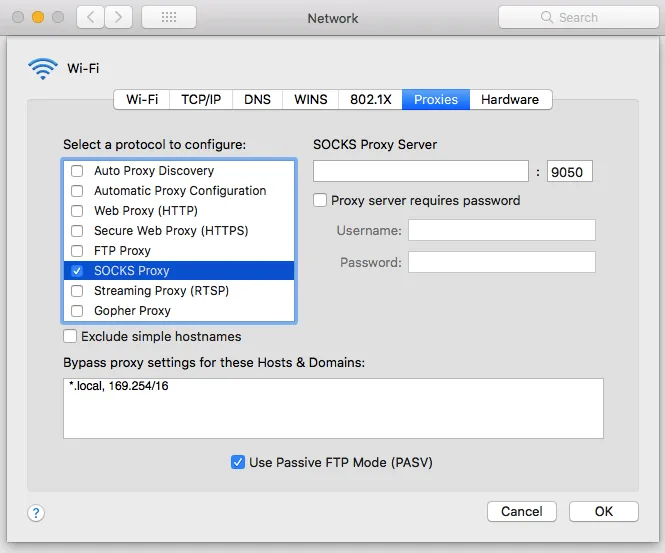665x553 pixels.
Task: Focus the Password input field
Action: (502, 262)
